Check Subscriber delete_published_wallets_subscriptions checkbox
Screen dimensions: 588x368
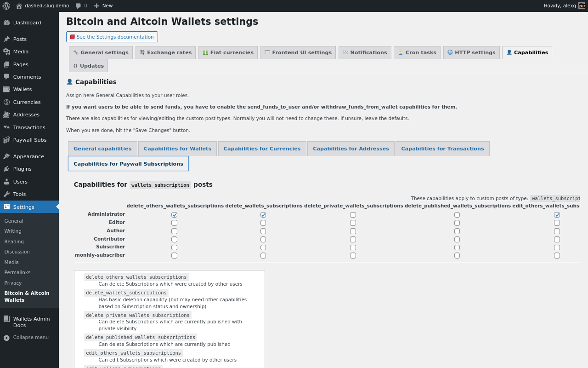tap(457, 247)
